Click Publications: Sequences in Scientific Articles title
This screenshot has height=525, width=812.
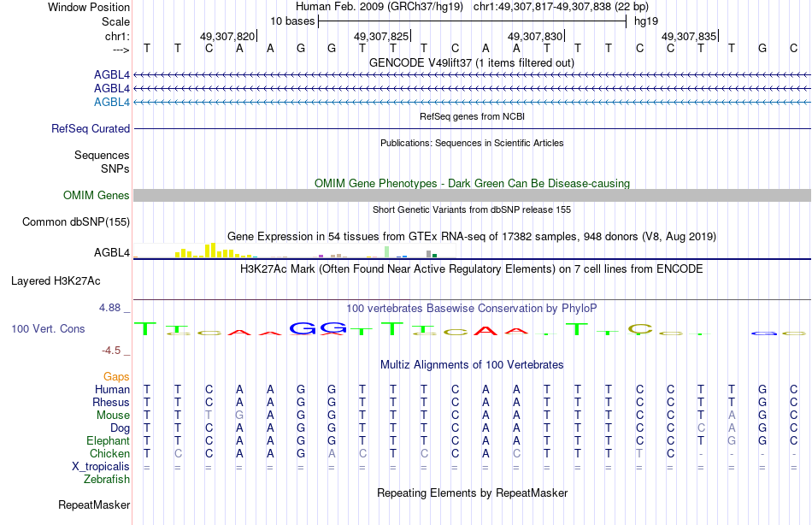click(x=472, y=143)
